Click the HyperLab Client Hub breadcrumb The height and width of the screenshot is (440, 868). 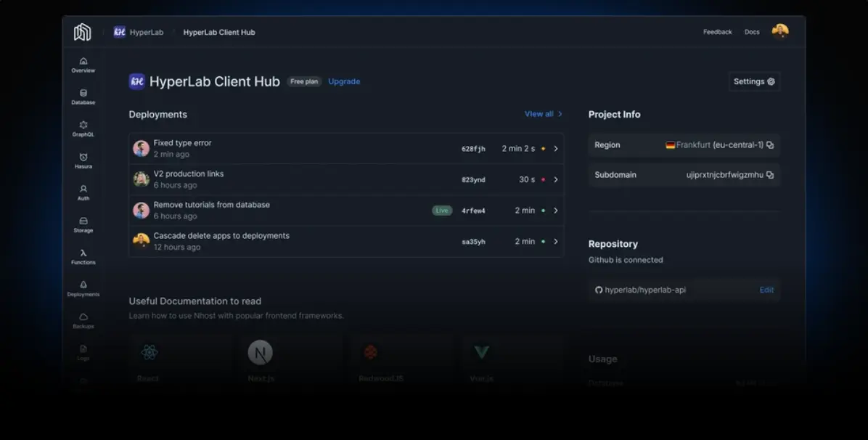219,32
